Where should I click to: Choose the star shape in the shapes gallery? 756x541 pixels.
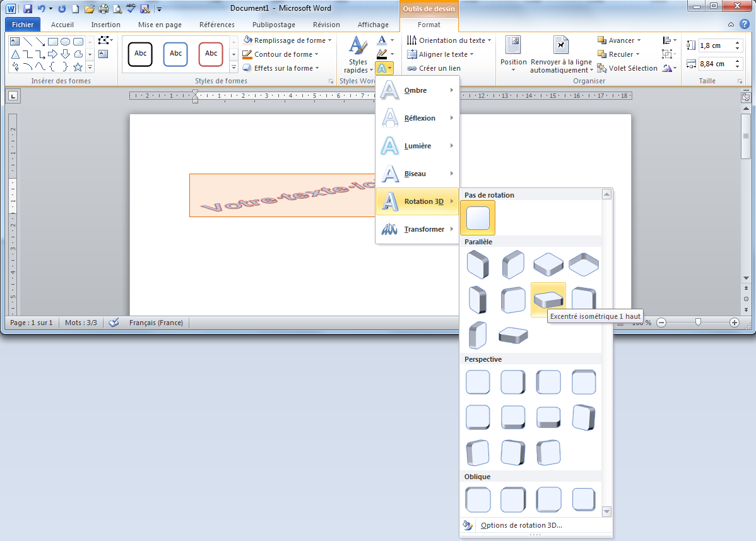[78, 67]
